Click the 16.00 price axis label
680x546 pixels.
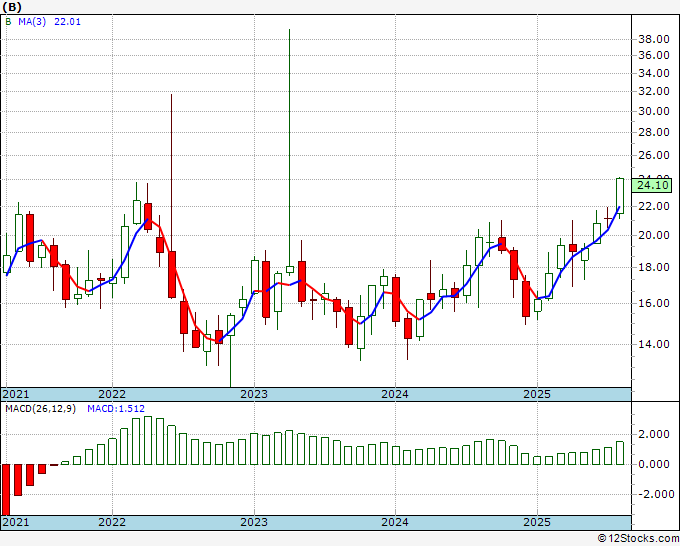654,303
